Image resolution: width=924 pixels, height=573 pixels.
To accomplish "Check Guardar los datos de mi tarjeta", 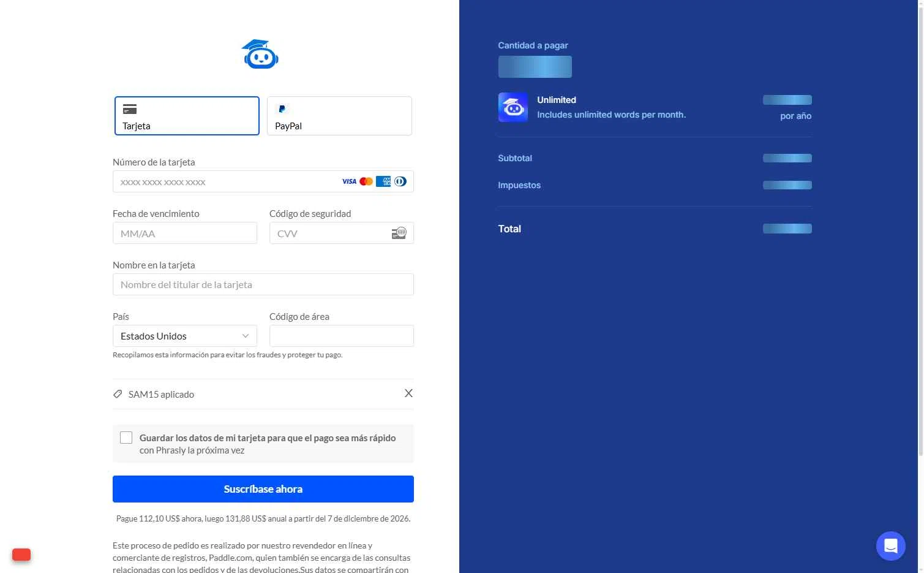I will pos(126,438).
